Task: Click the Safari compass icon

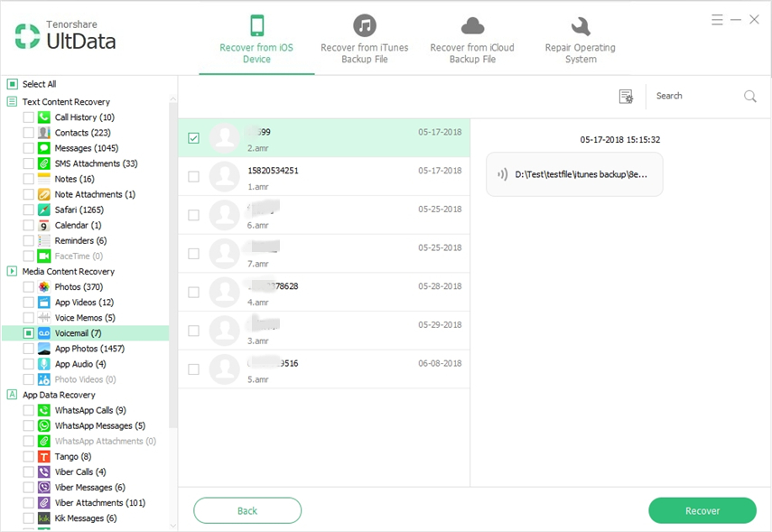Action: point(43,210)
